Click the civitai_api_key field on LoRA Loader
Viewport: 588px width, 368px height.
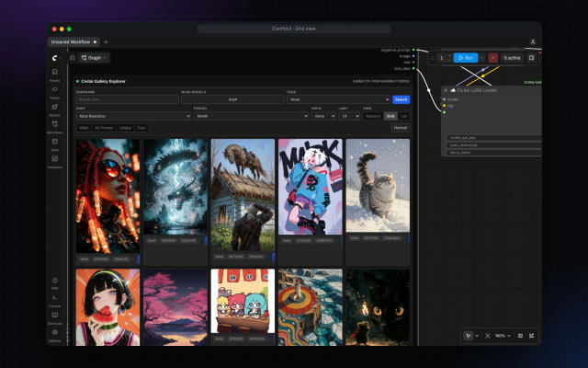[494, 138]
